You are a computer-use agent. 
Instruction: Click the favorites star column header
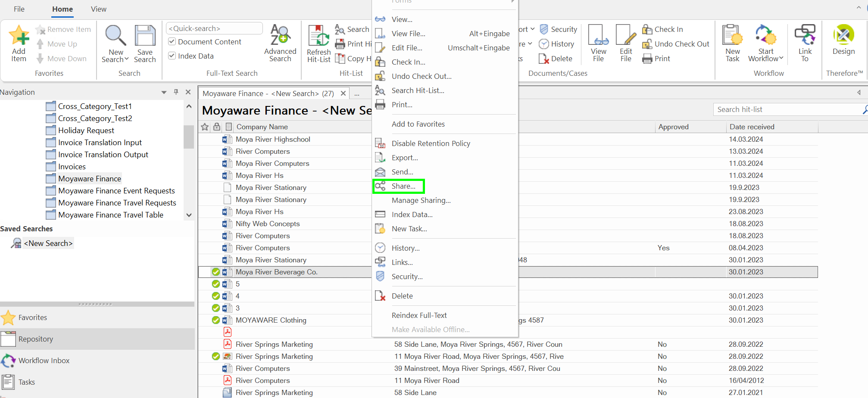click(205, 127)
